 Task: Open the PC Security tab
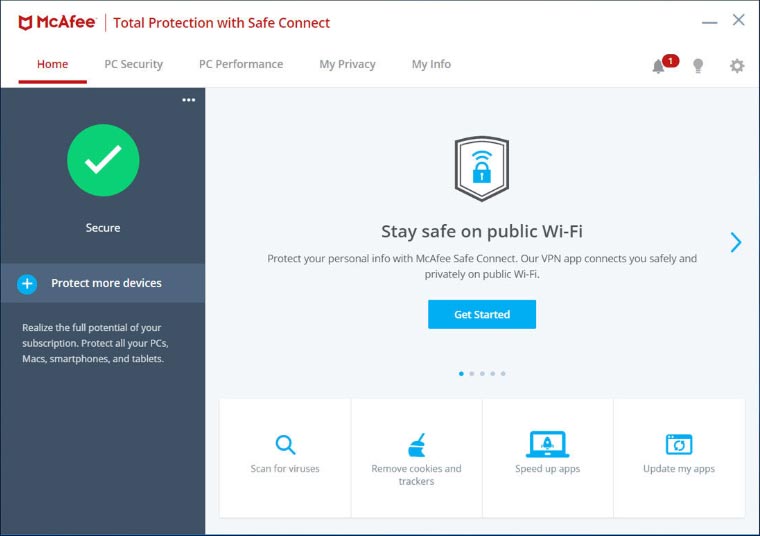[134, 64]
